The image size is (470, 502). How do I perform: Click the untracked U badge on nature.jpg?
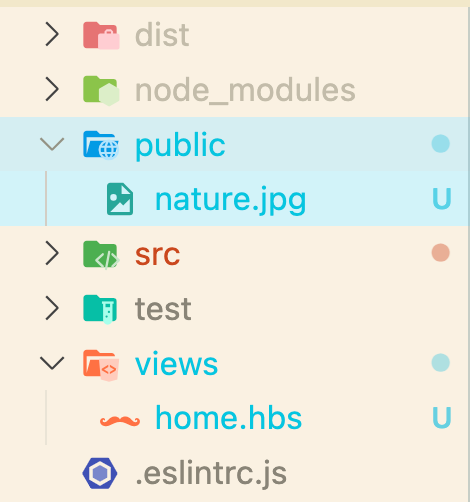pos(442,198)
